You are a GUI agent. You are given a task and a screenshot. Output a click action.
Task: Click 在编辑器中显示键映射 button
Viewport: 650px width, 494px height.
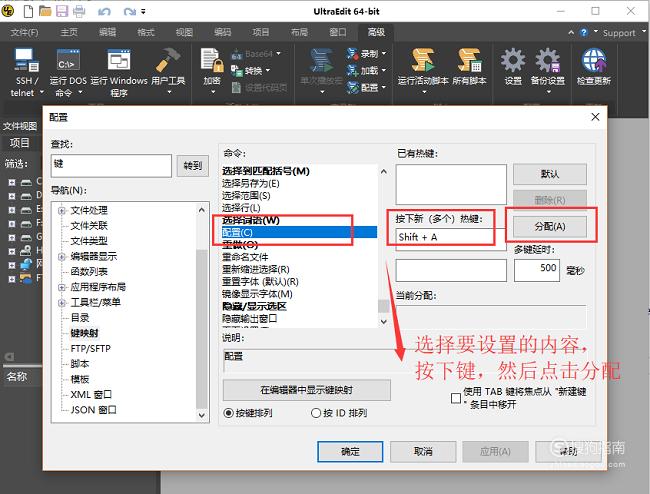[x=307, y=390]
